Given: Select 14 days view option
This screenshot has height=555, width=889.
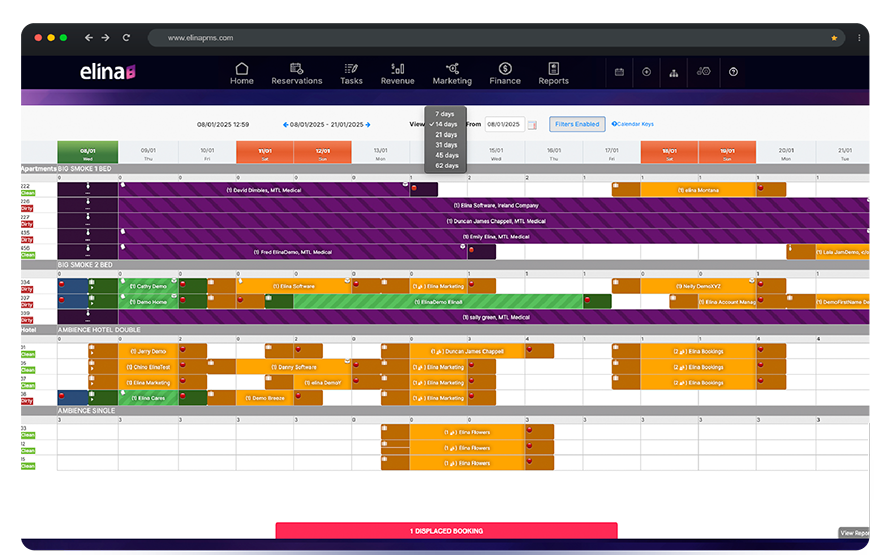Looking at the screenshot, I should [x=445, y=124].
